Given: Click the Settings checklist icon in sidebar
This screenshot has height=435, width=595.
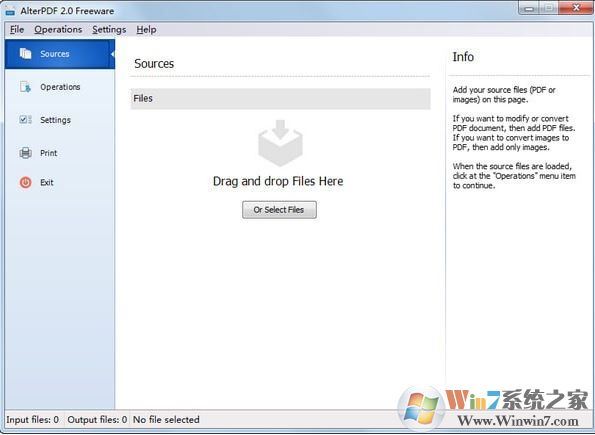Looking at the screenshot, I should tap(25, 120).
